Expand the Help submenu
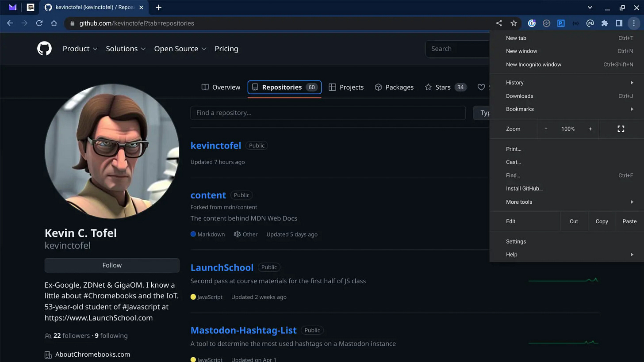This screenshot has height=362, width=644. tap(567, 254)
